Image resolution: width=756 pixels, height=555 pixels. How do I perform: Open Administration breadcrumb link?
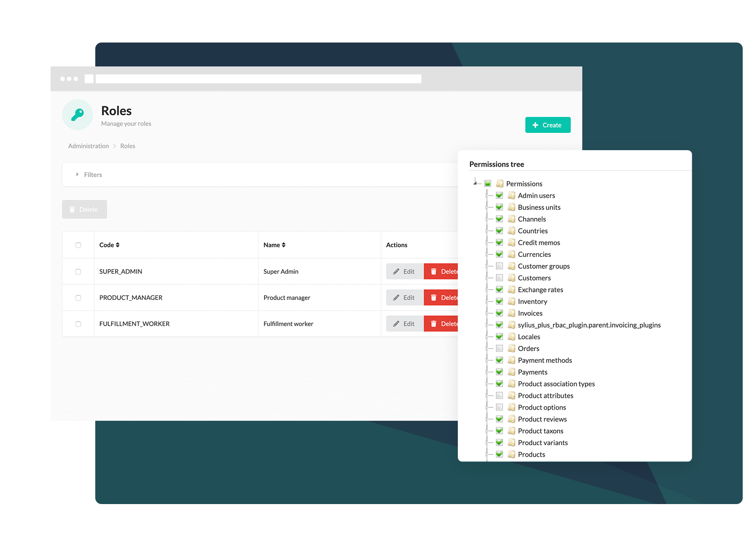[x=88, y=146]
